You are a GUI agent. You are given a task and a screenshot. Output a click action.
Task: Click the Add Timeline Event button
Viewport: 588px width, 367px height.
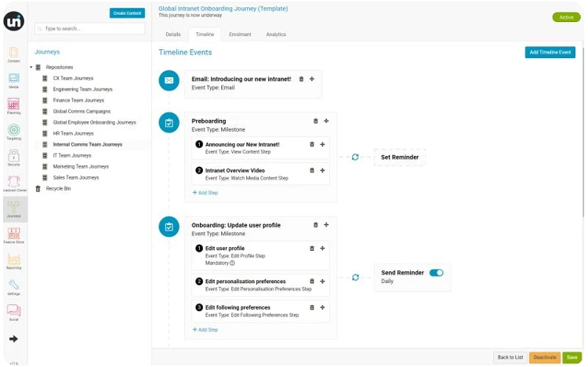pos(550,53)
